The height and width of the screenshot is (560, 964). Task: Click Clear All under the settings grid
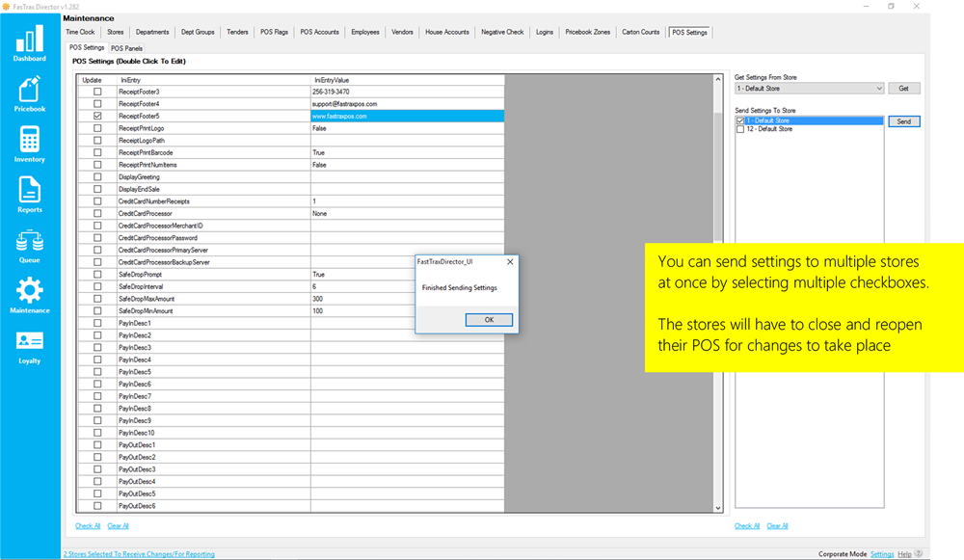click(118, 526)
